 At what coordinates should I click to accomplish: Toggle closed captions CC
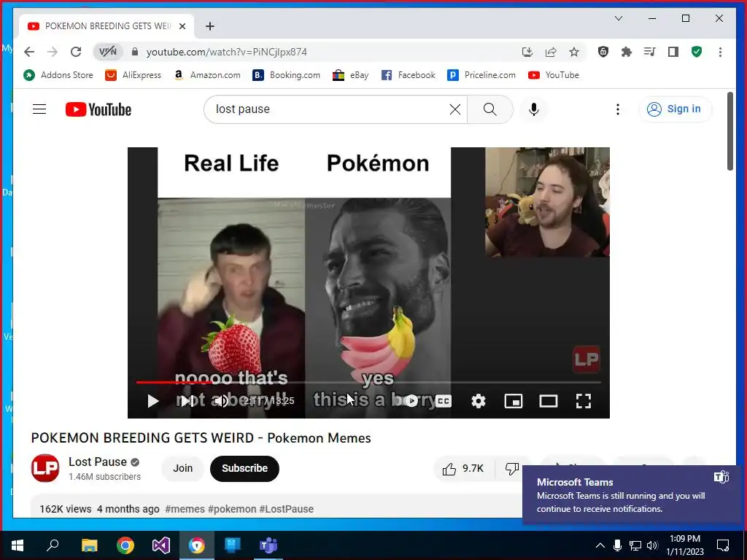pos(444,401)
